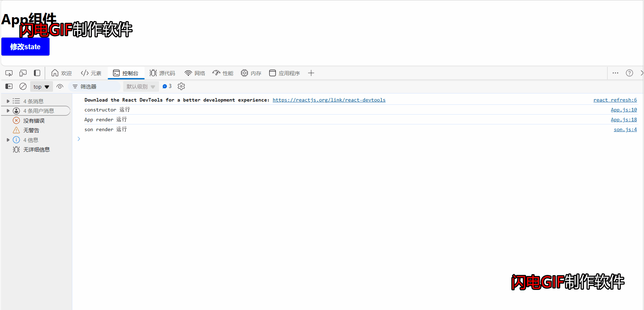Open the react-devtools hyperlink

click(x=329, y=100)
